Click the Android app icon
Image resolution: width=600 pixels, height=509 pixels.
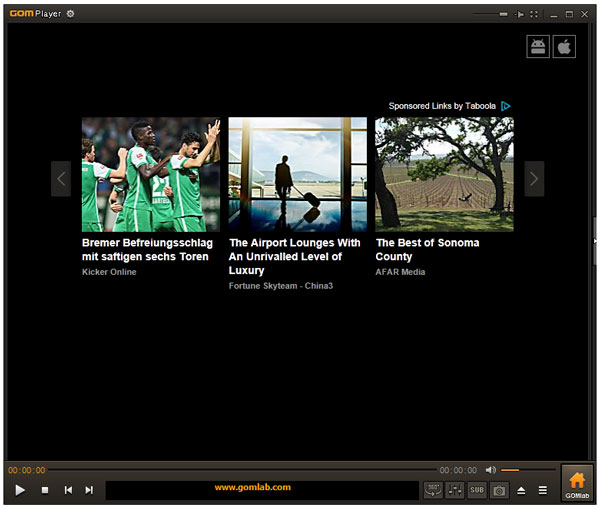click(x=539, y=47)
